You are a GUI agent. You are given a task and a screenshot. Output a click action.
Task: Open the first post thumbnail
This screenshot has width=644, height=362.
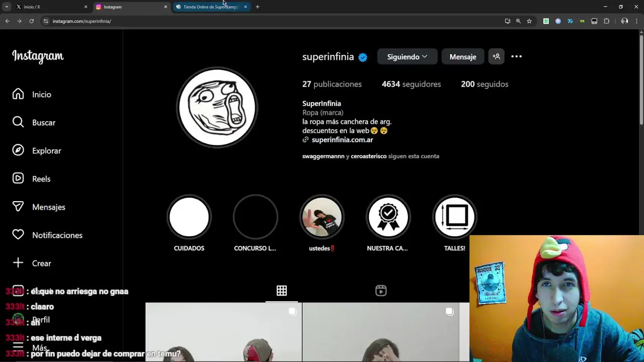point(223,332)
